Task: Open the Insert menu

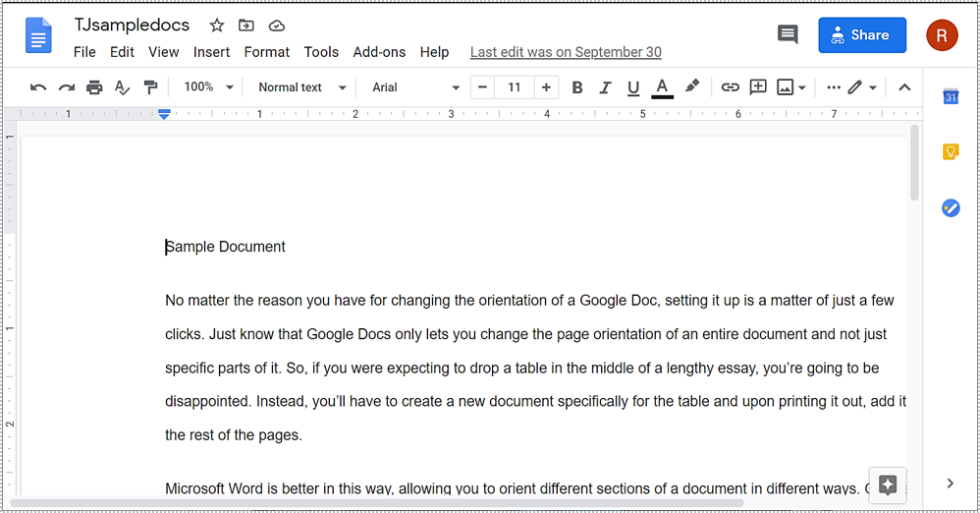Action: (211, 52)
